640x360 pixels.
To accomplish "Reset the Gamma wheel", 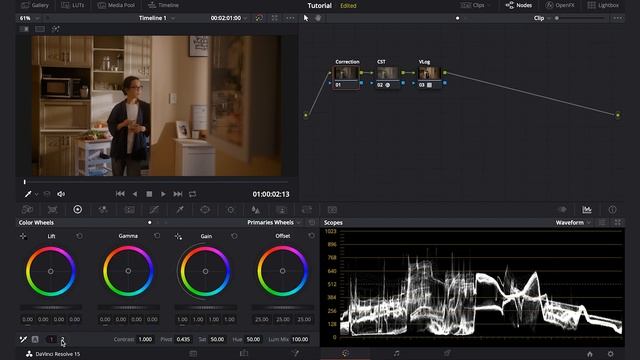I will 157,236.
